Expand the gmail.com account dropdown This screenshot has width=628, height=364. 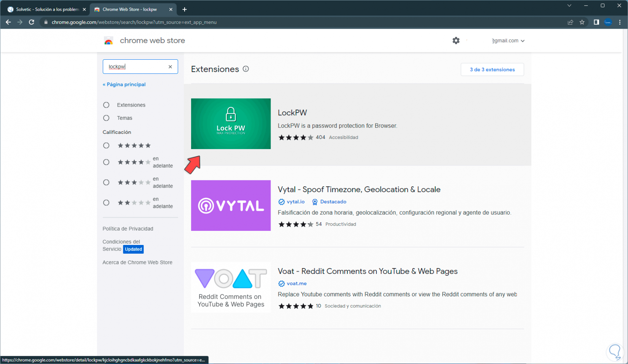point(508,41)
